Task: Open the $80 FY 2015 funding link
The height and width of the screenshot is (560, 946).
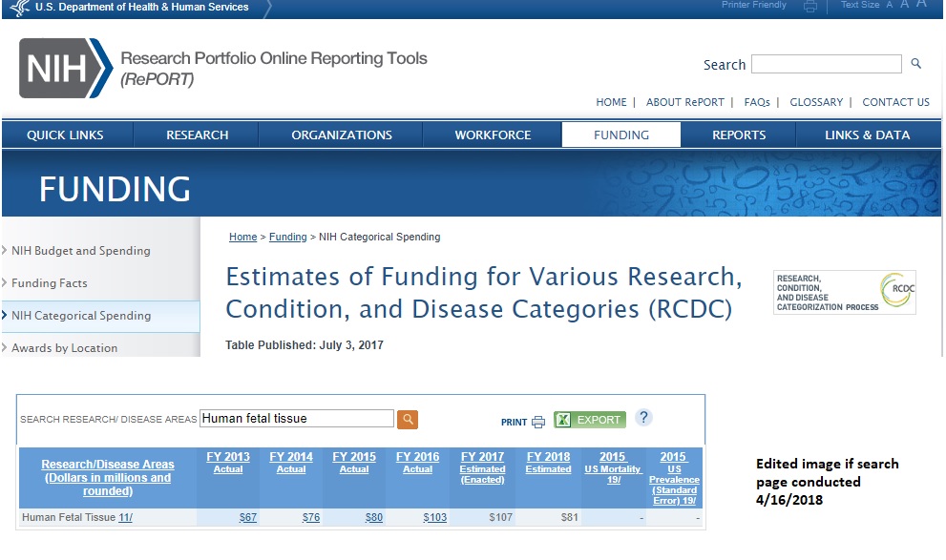Action: [x=374, y=517]
